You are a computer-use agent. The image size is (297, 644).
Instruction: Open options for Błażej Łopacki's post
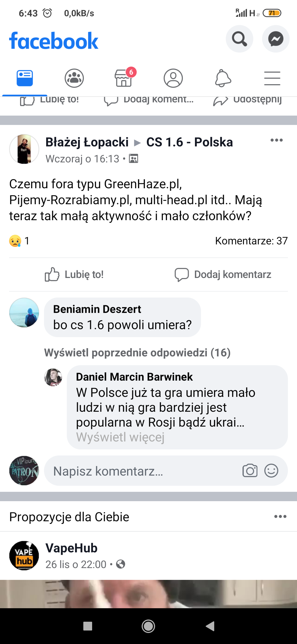coord(276,140)
